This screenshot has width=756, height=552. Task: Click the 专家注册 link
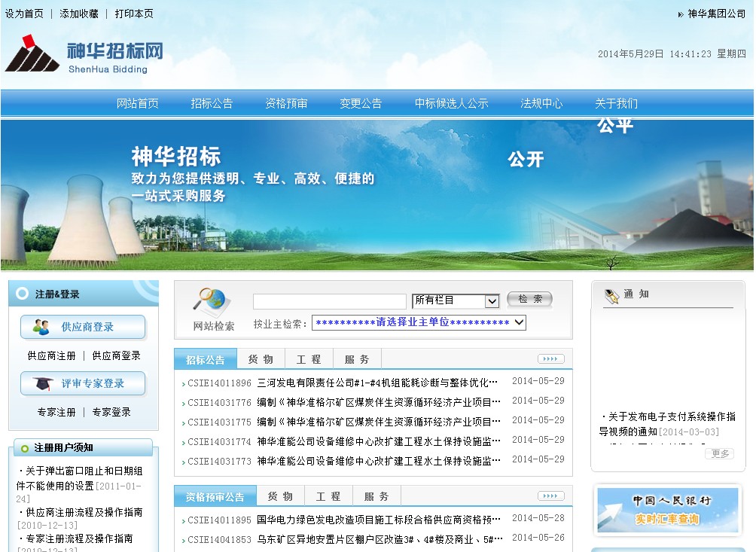pos(56,412)
